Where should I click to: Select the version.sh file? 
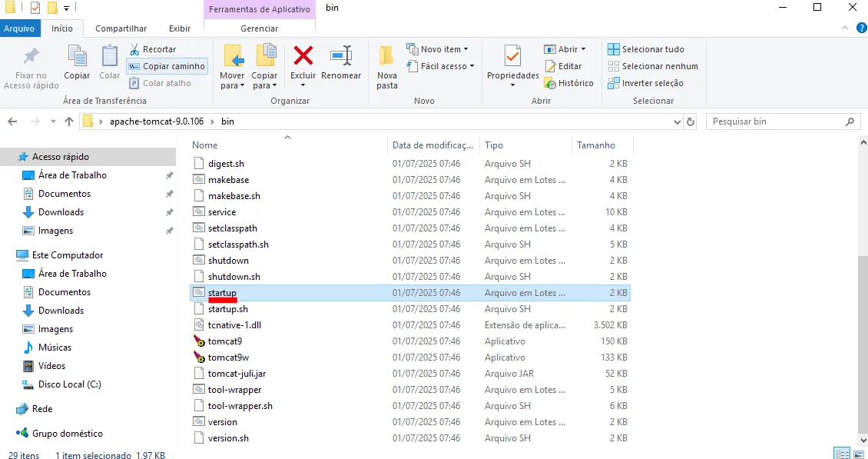[x=228, y=438]
